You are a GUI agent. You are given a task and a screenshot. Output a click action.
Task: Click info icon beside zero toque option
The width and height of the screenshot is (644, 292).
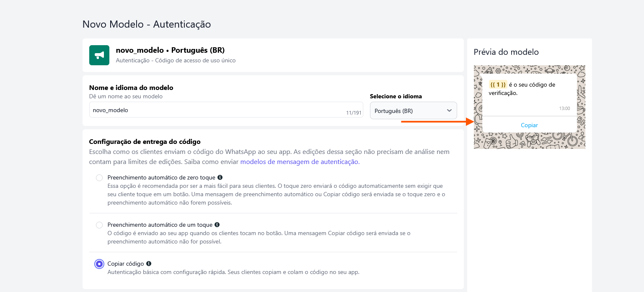220,177
